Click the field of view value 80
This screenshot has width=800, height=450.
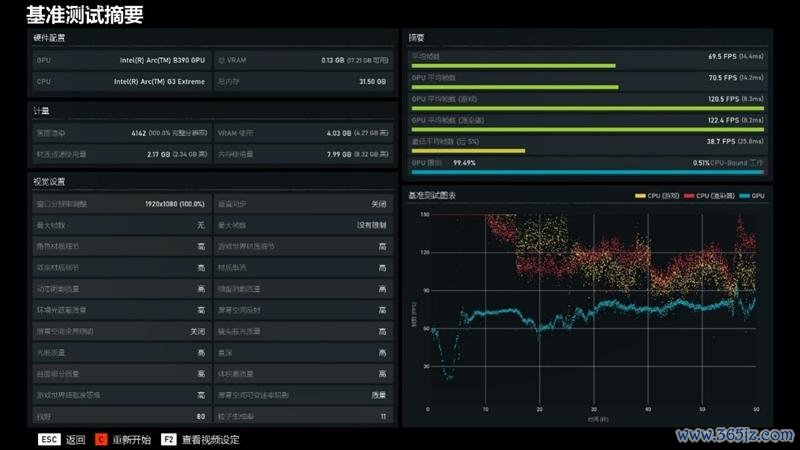tap(201, 416)
